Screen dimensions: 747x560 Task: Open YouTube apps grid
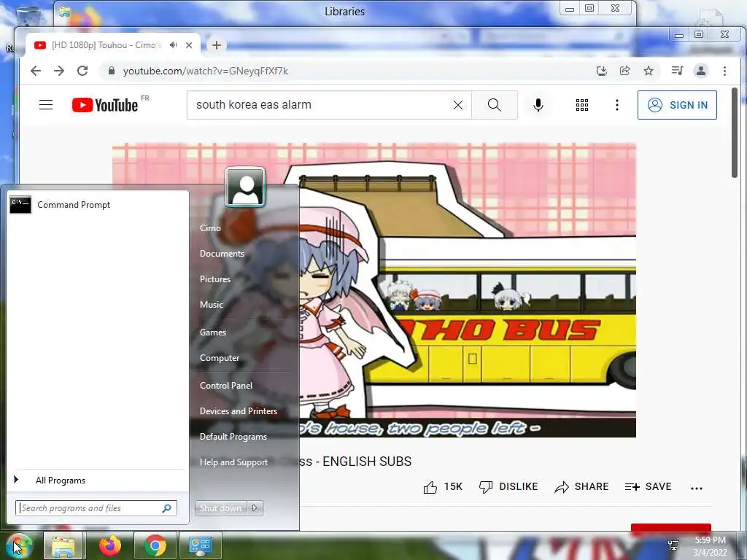pos(581,105)
